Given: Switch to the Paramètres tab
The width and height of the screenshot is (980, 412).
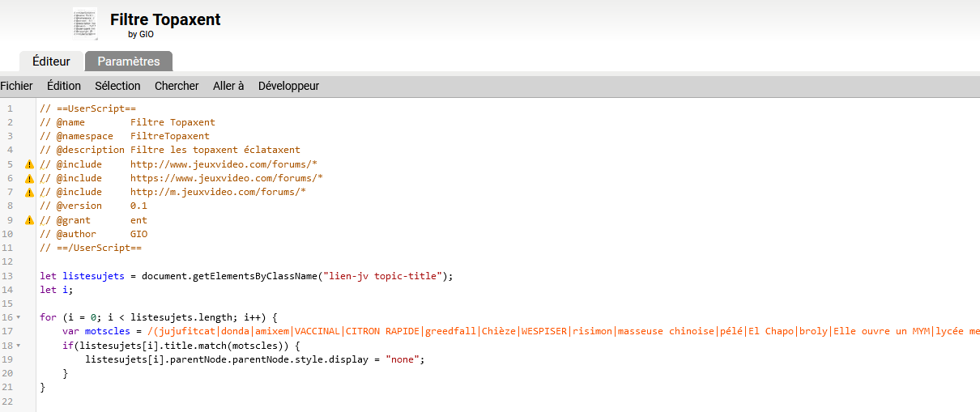Looking at the screenshot, I should pyautogui.click(x=129, y=62).
